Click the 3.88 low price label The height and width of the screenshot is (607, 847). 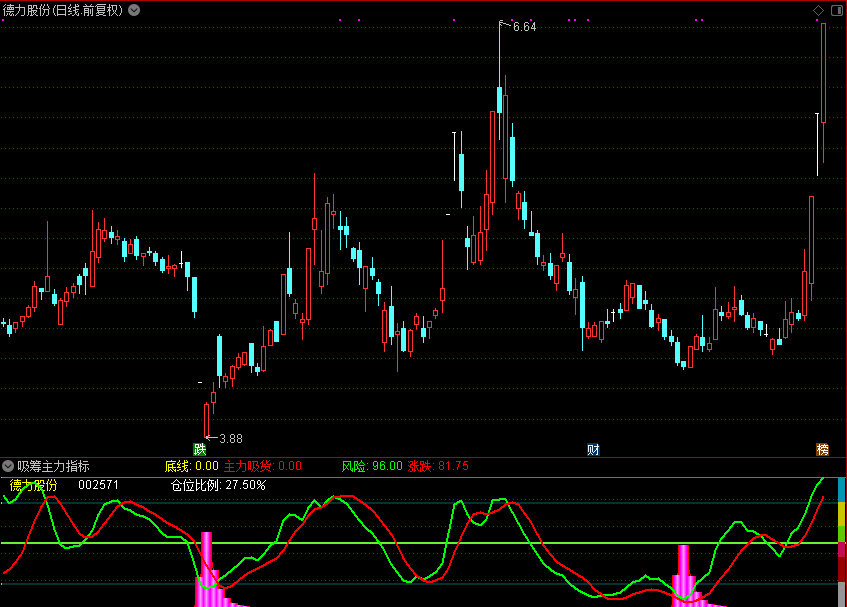[x=231, y=439]
